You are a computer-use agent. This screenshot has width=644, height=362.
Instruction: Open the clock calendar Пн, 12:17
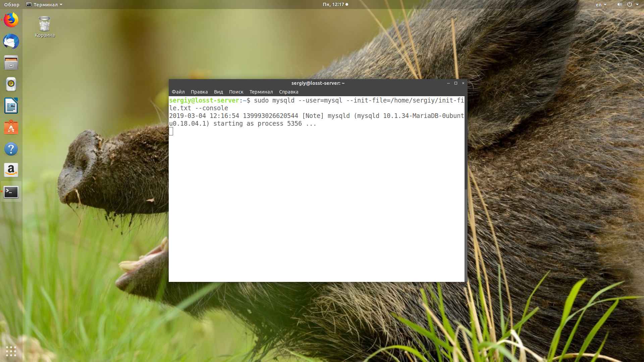(x=335, y=4)
